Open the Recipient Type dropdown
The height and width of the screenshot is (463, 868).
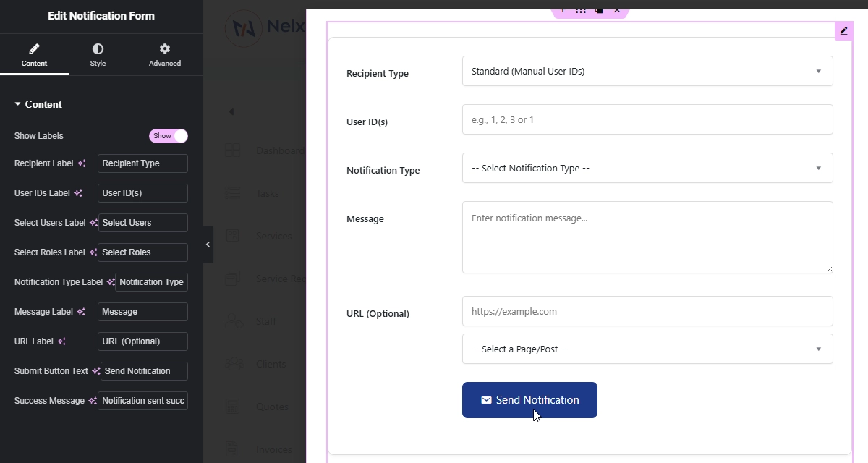click(647, 71)
